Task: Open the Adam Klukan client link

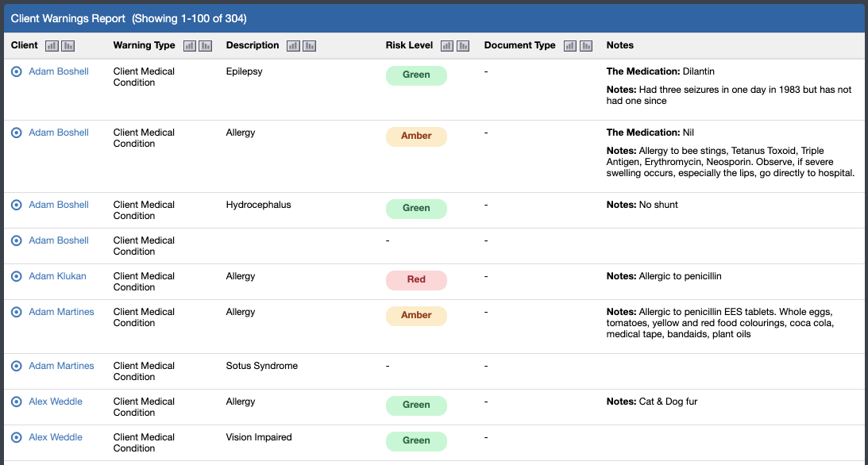Action: [x=56, y=276]
